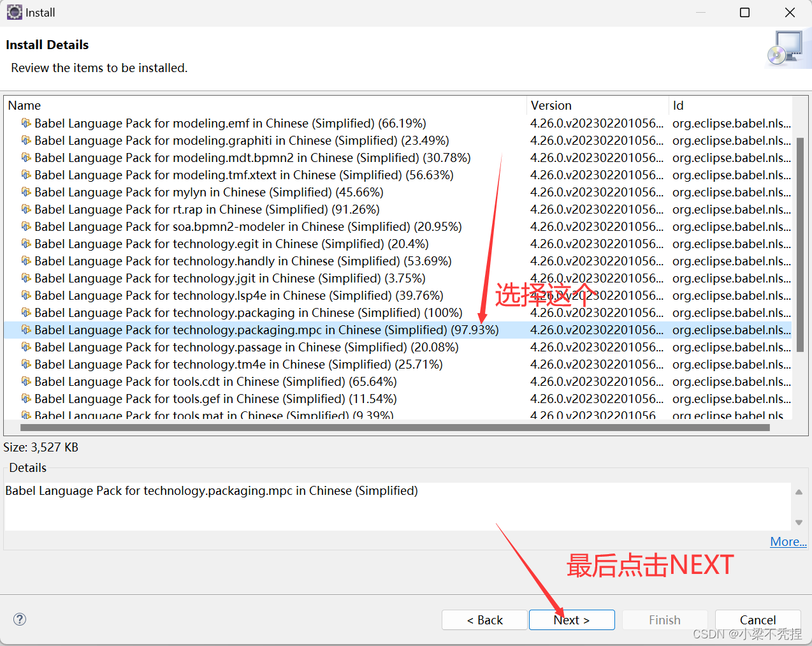Screen dimensions: 812x646
Task: Select the technology.packaging.mpc (97.93%) language pack row
Action: [398, 330]
